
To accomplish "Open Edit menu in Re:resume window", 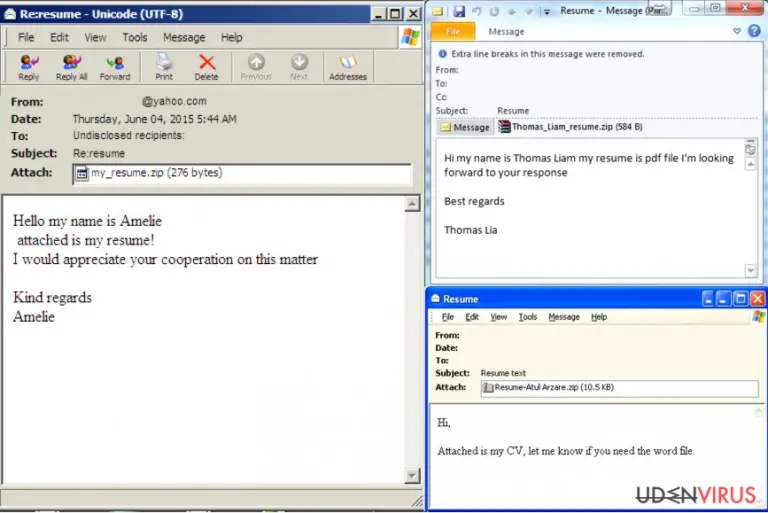I will [x=59, y=38].
